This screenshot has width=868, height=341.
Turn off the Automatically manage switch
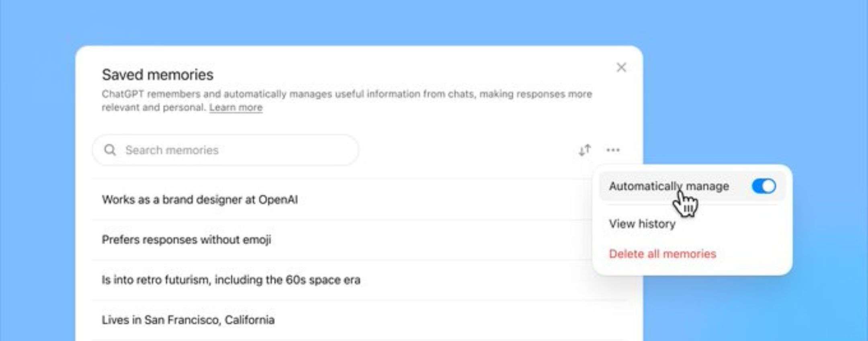764,186
